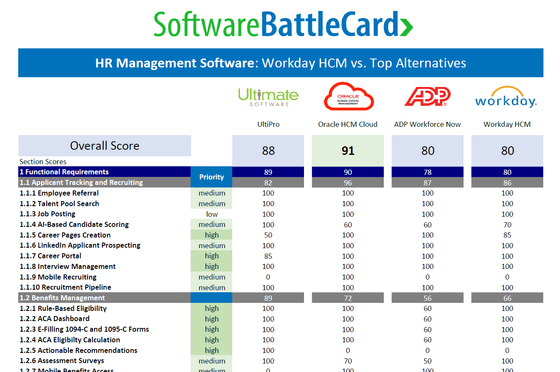Click '1.1.3 Job Posting' row label
Screen dimensions: 560x372
click(48, 214)
